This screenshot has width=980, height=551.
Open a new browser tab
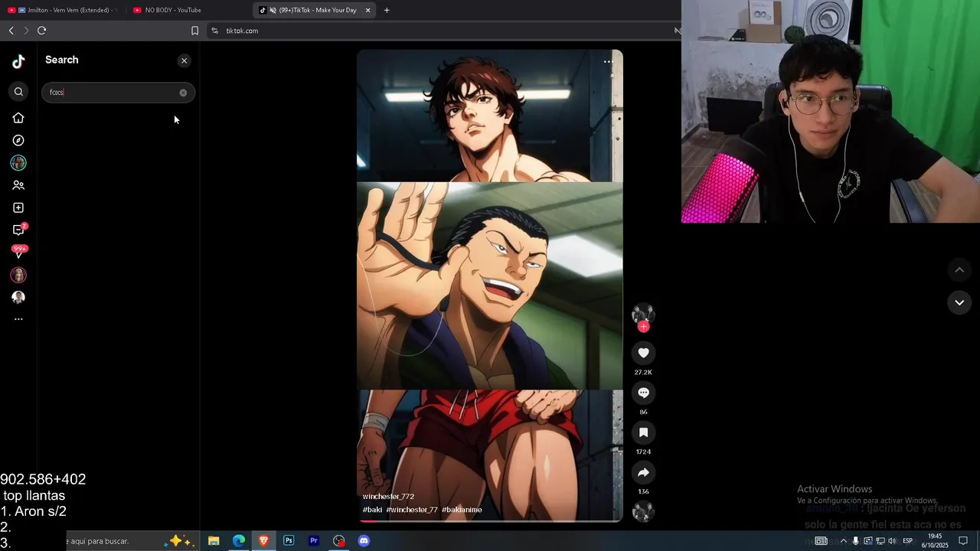click(x=387, y=10)
